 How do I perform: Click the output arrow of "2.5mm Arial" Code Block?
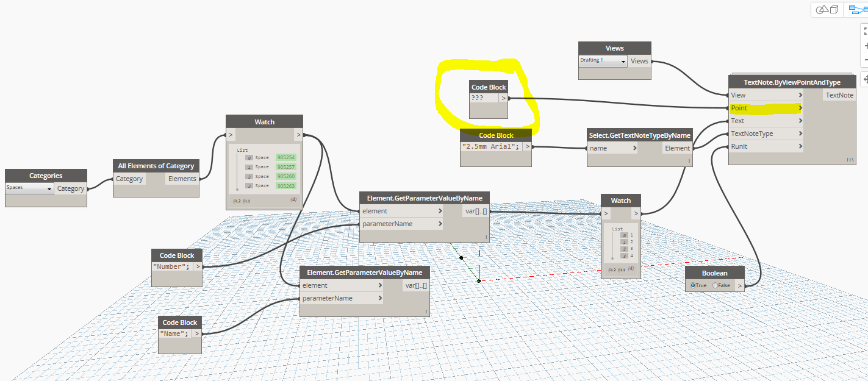tap(527, 146)
